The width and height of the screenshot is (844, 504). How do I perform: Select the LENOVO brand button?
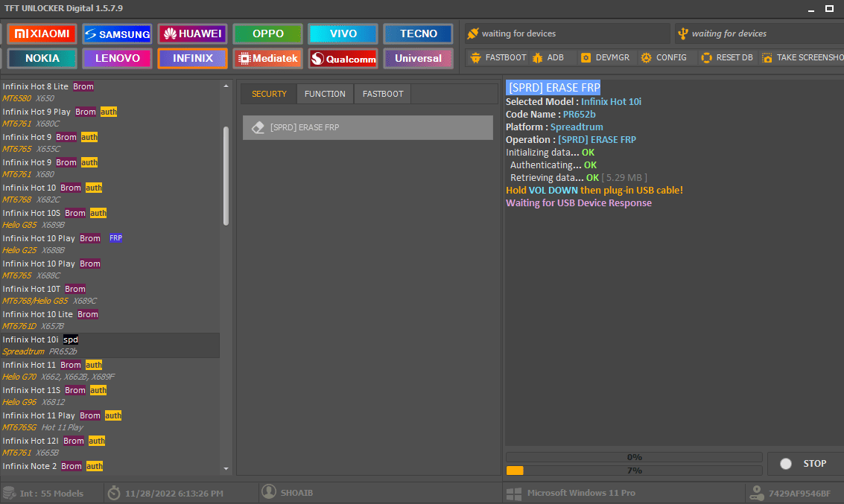(118, 58)
